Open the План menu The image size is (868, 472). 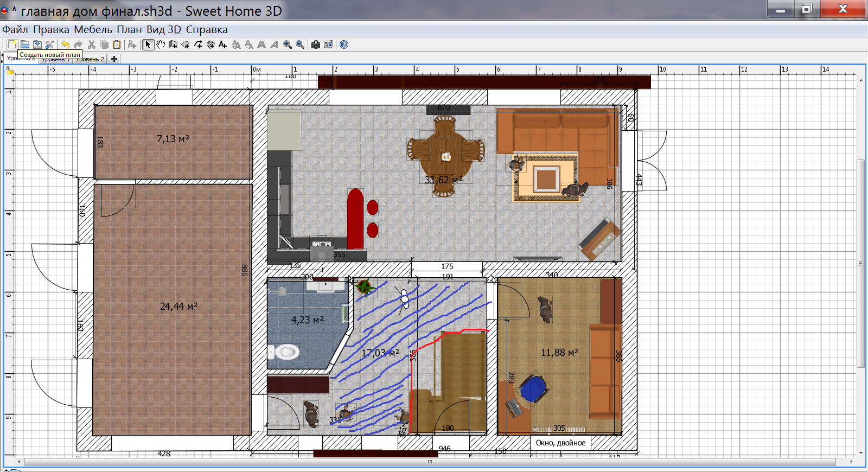(129, 29)
